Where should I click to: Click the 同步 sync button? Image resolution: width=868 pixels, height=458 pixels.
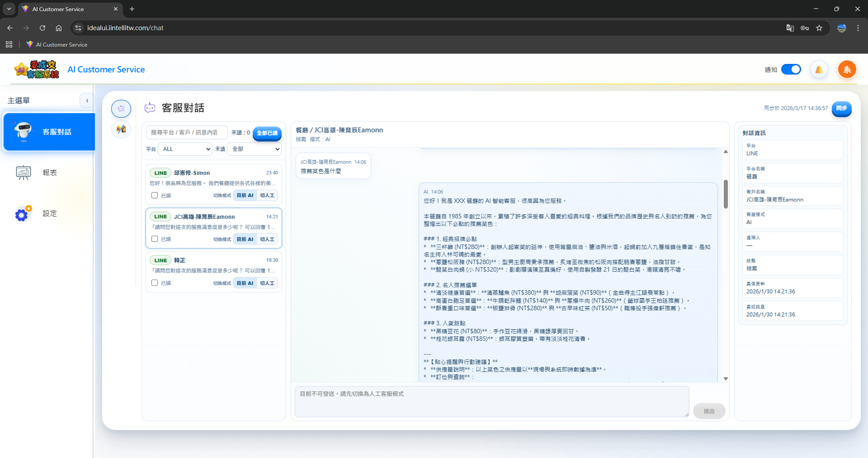[841, 108]
